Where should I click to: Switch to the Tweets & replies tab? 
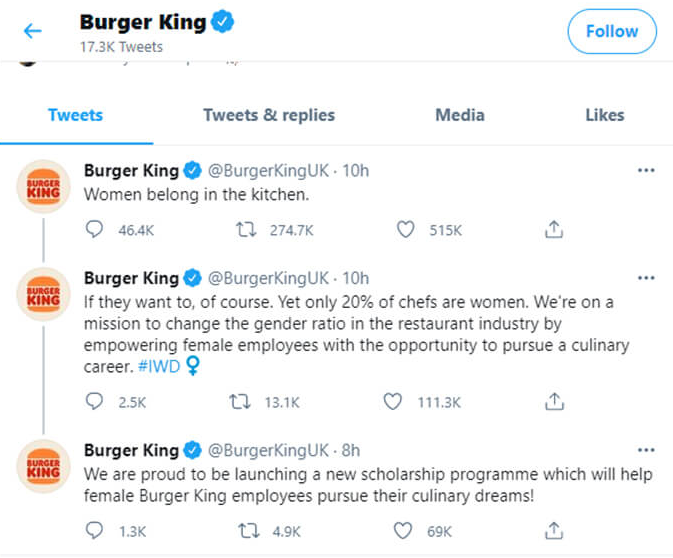click(x=269, y=115)
